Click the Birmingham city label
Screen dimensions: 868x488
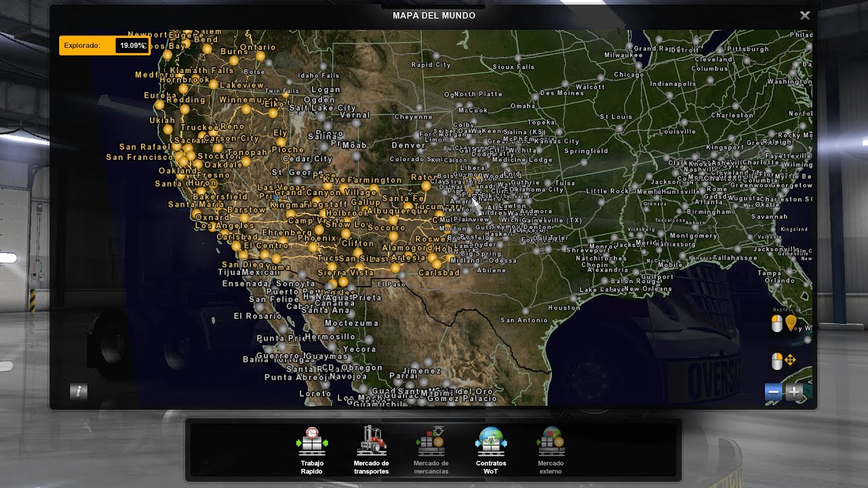709,211
